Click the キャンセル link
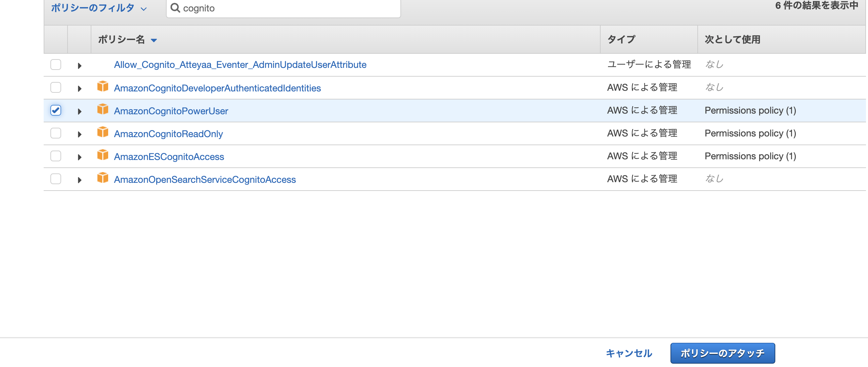 pyautogui.click(x=629, y=353)
